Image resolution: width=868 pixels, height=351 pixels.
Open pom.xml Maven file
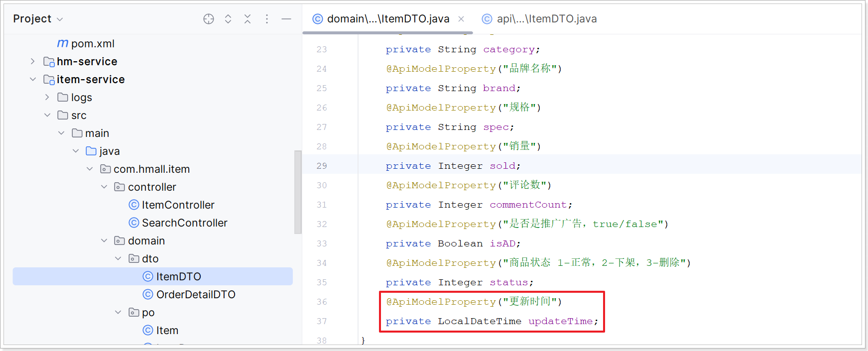click(93, 44)
